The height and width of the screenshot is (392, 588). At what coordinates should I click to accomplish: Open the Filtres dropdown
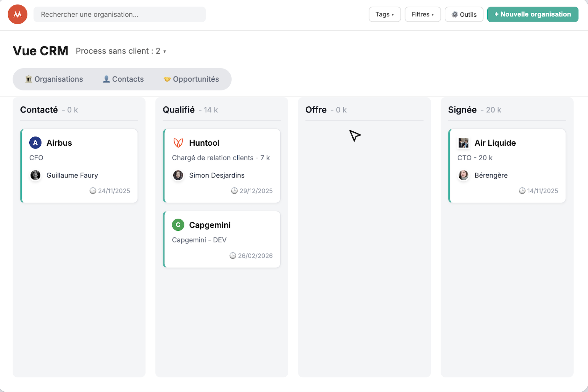tap(422, 14)
